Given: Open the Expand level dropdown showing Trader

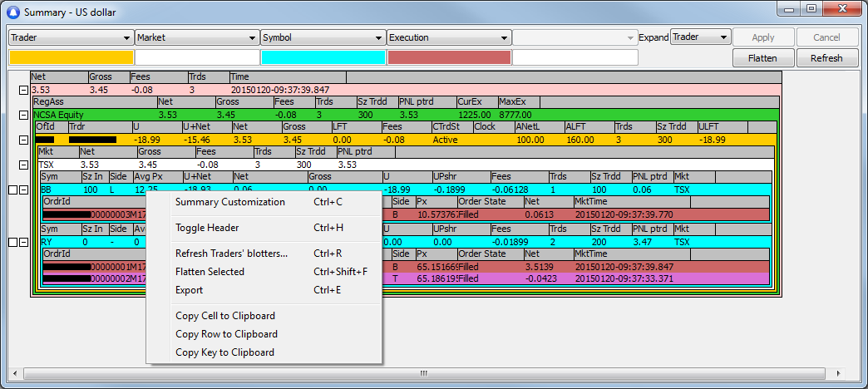Looking at the screenshot, I should click(700, 37).
